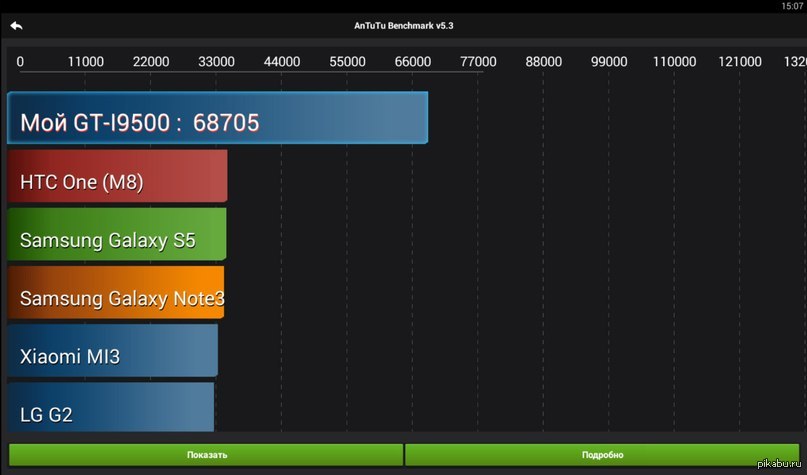Click the 77000 axis label
The width and height of the screenshot is (807, 475).
tap(478, 62)
